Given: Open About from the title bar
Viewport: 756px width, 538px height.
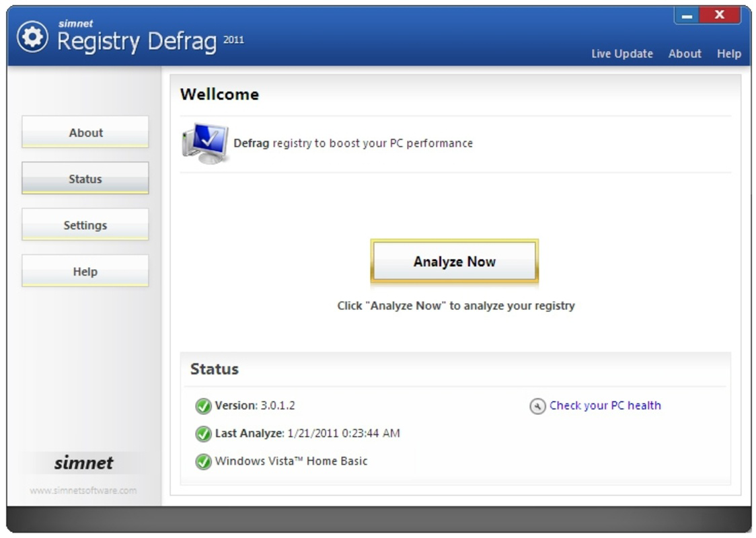Looking at the screenshot, I should (685, 54).
